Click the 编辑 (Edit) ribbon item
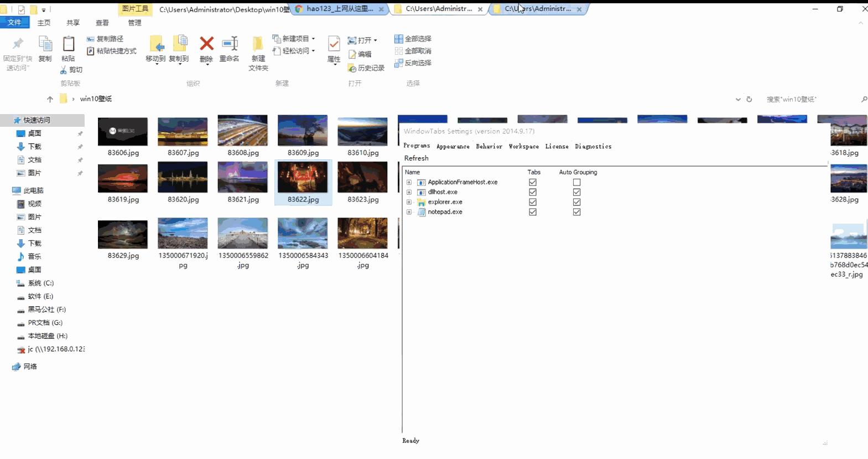 360,54
